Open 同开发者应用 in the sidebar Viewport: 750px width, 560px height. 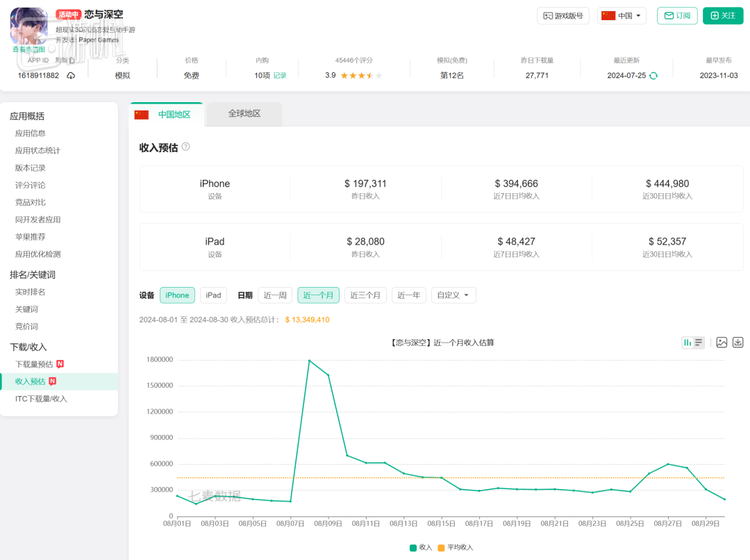click(37, 220)
